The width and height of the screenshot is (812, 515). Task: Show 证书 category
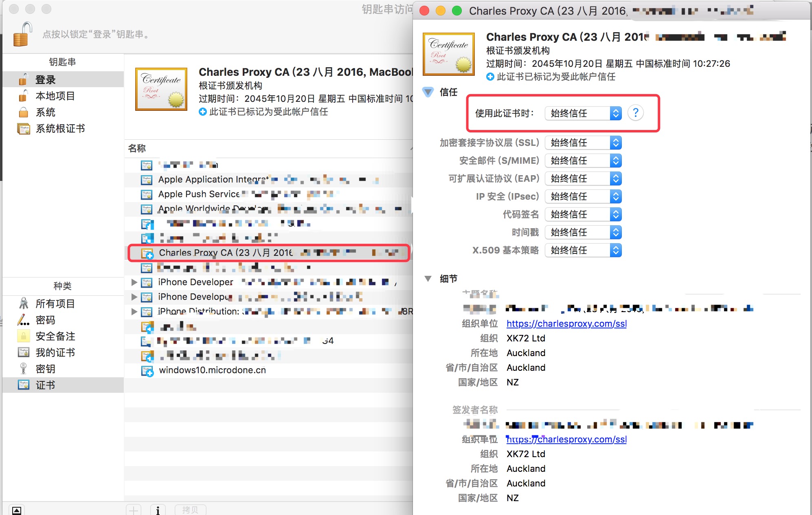pyautogui.click(x=63, y=385)
